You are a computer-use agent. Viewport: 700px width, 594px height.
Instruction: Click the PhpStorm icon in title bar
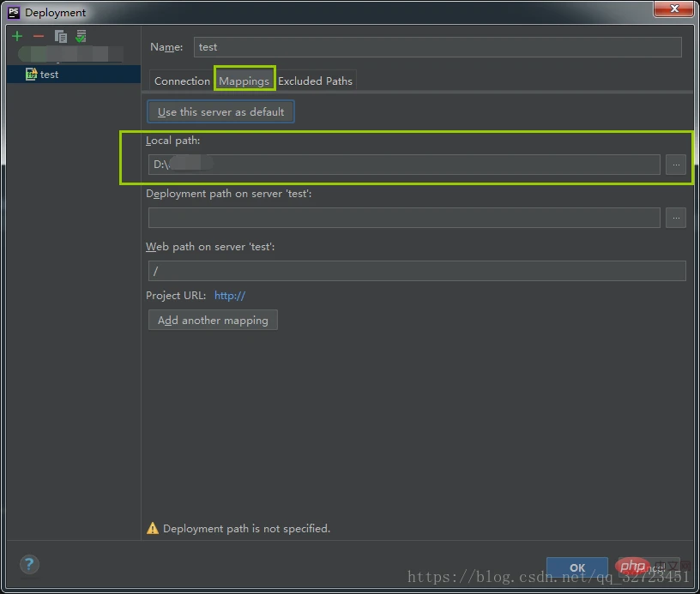[14, 12]
